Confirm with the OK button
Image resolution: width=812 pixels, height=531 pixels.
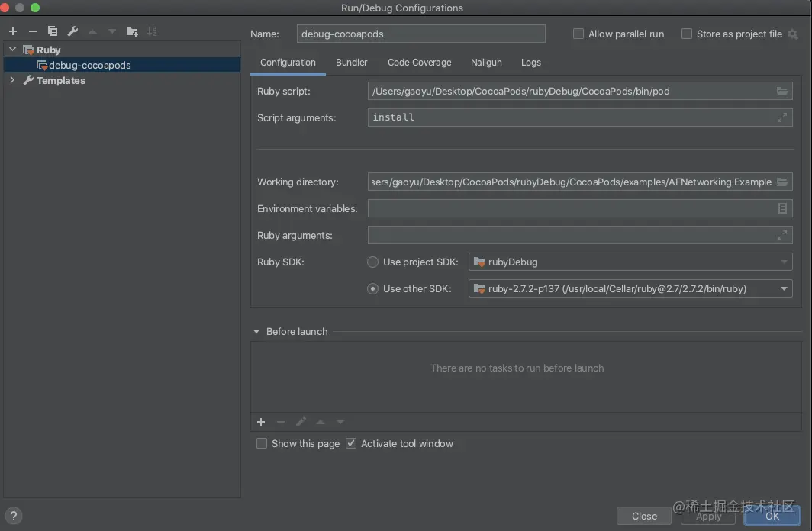[x=772, y=516]
